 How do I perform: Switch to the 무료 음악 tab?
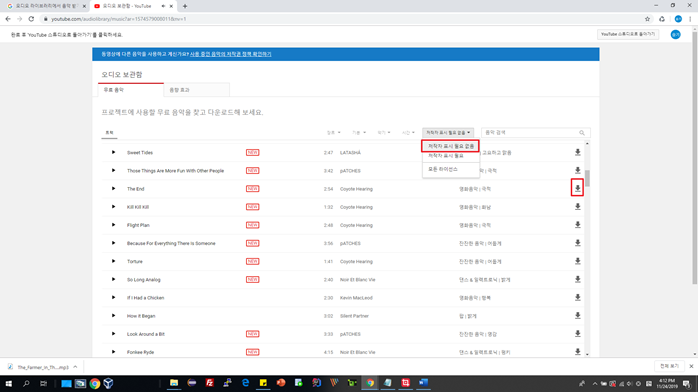[x=131, y=90]
